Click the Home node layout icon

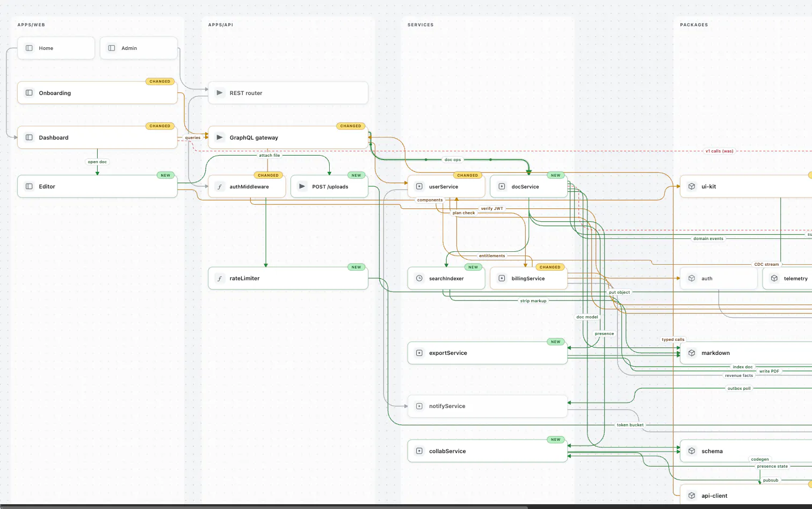pyautogui.click(x=29, y=48)
